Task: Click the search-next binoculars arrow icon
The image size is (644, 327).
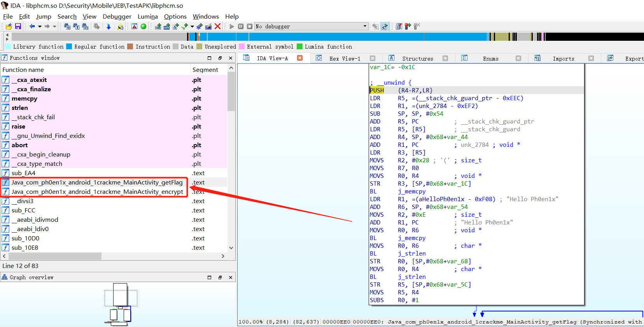Action: coord(96,26)
